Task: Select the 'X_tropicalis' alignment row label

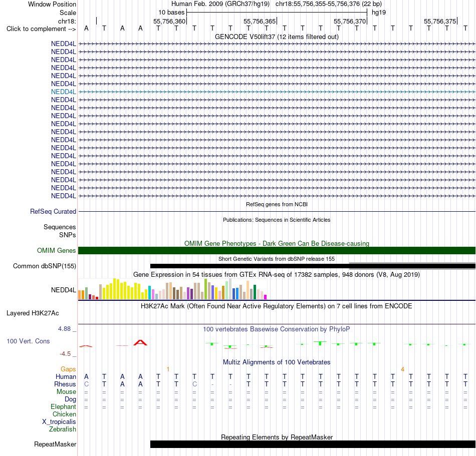Action: click(59, 422)
